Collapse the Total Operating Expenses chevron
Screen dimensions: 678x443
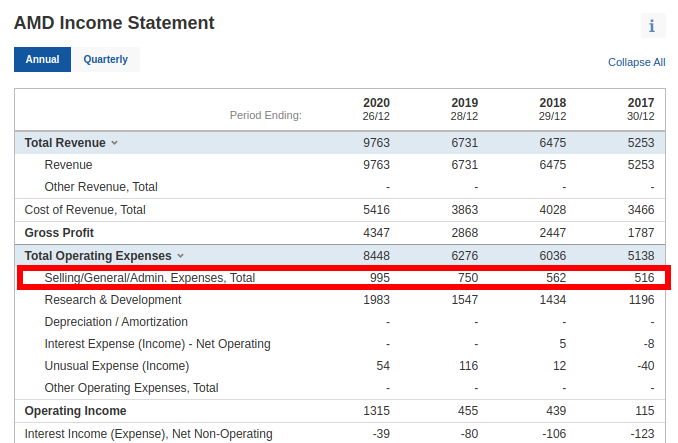[x=180, y=256]
